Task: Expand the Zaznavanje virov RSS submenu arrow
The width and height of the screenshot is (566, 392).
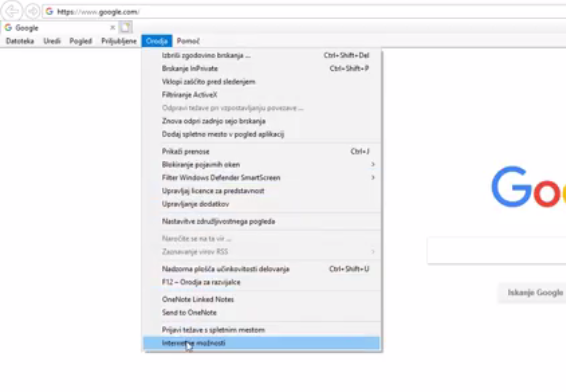Action: 373,252
